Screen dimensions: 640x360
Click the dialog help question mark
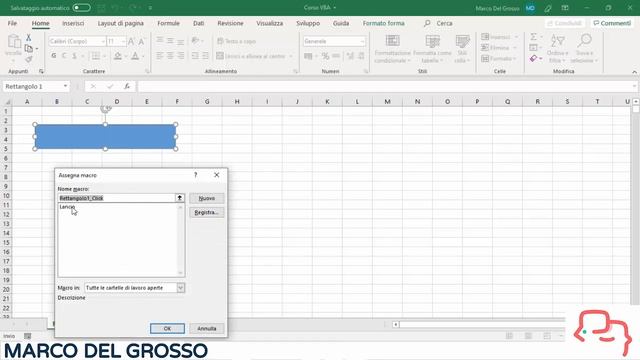point(196,175)
